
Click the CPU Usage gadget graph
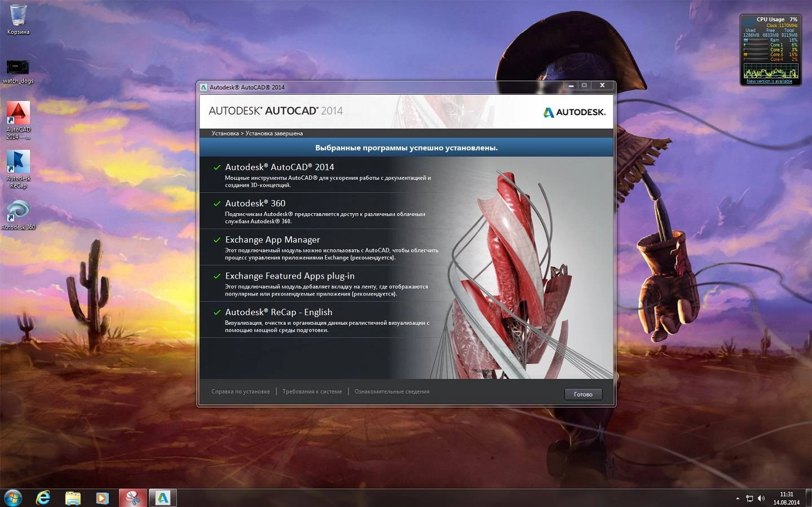click(x=771, y=71)
